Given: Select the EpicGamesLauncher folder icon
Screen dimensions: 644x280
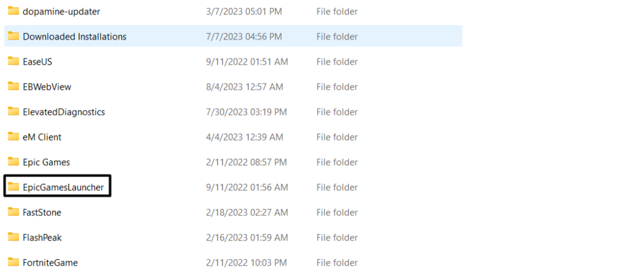Looking at the screenshot, I should coord(13,187).
